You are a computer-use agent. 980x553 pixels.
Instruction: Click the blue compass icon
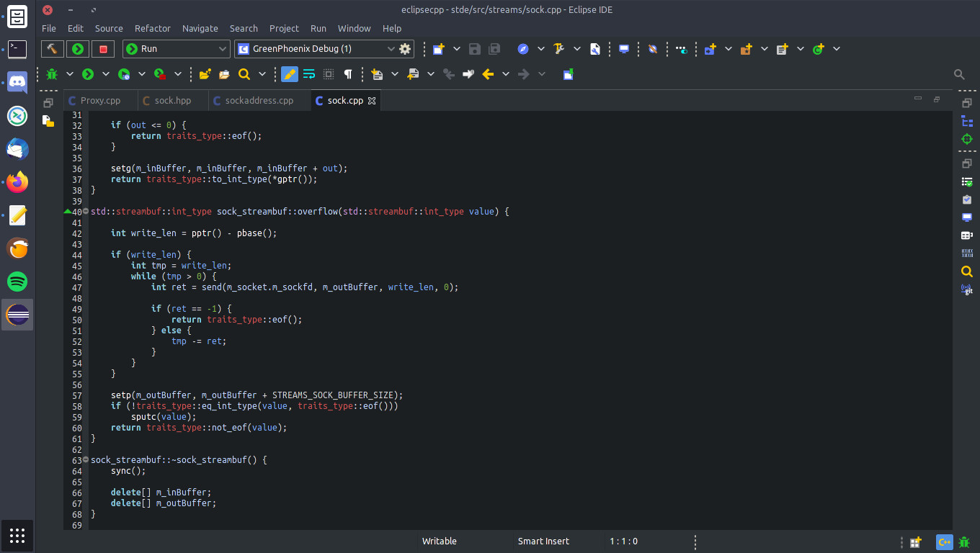pos(524,49)
